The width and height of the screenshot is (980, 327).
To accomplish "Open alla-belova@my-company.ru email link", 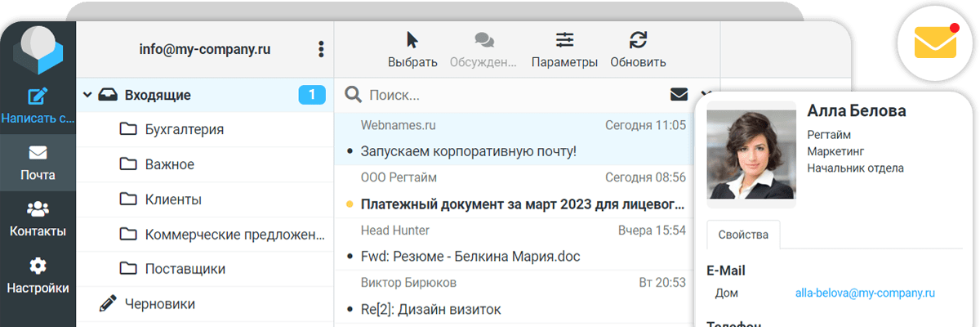I will click(865, 293).
